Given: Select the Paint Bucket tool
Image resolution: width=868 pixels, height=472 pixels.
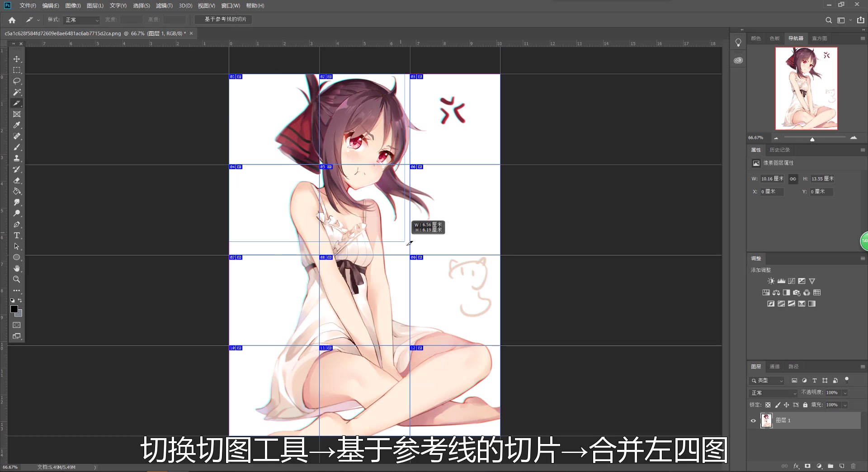Looking at the screenshot, I should coord(17,191).
